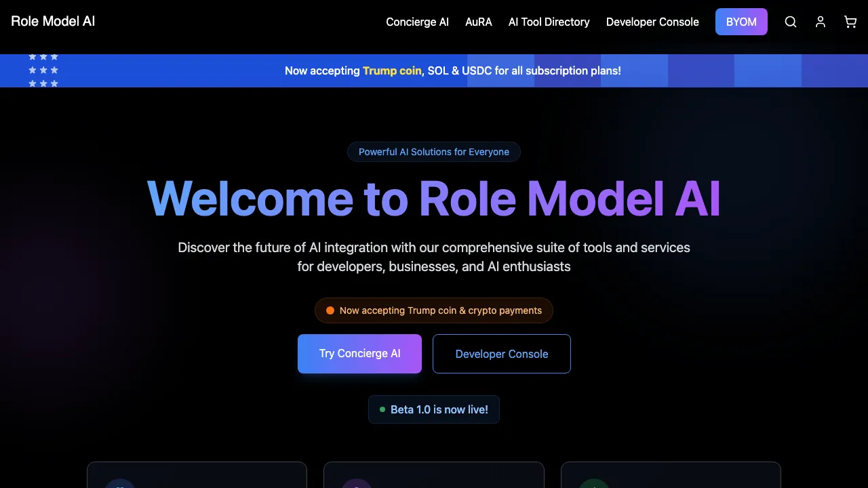The image size is (868, 488).
Task: Click the green status dot beside Beta 1.0
Action: (x=383, y=409)
